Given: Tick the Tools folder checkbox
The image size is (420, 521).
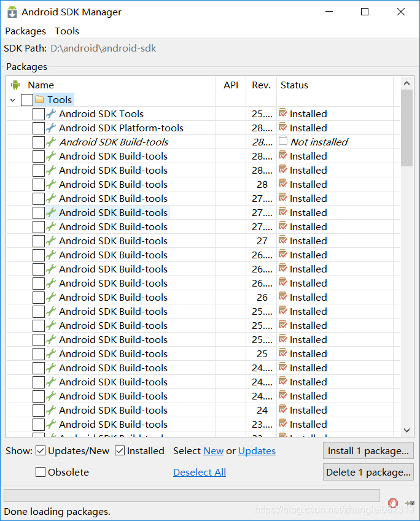Looking at the screenshot, I should point(27,99).
